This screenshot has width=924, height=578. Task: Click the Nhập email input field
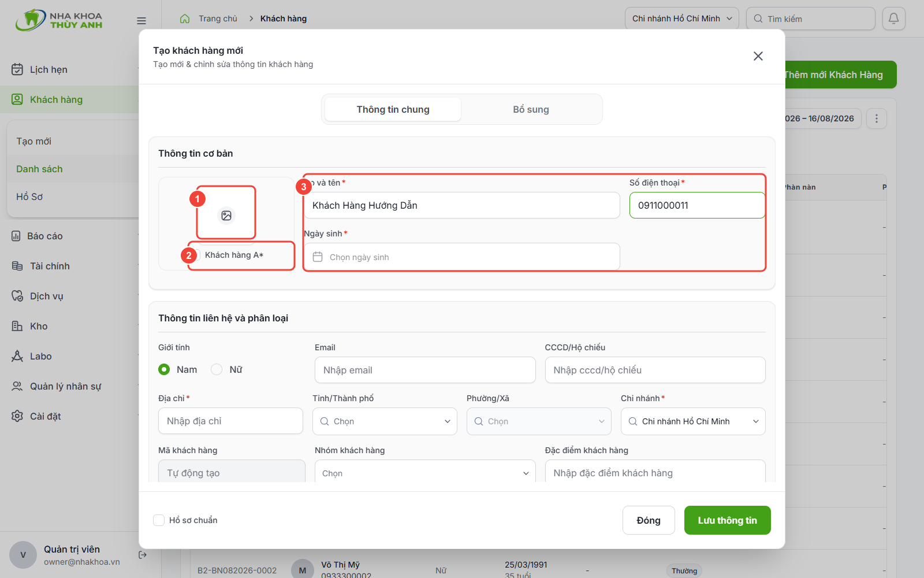tap(425, 370)
